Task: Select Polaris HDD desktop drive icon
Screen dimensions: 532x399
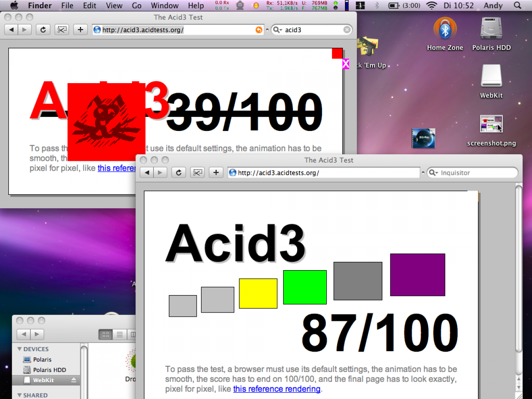Action: coord(491,34)
